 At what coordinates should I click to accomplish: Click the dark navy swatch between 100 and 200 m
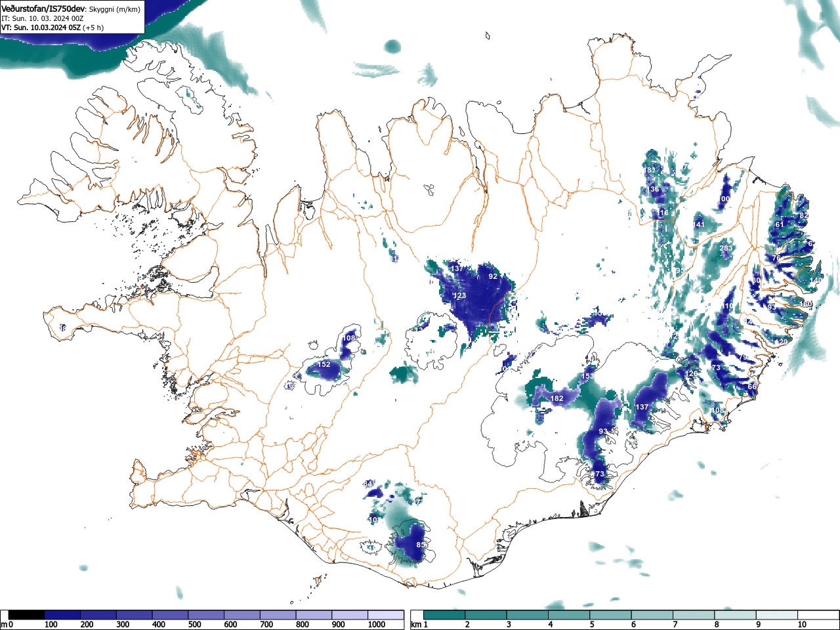click(x=62, y=615)
